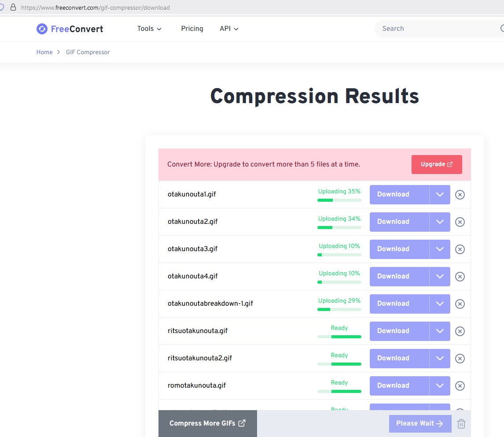
Task: Expand download options for otakunouta4.gif
Action: pyautogui.click(x=440, y=277)
